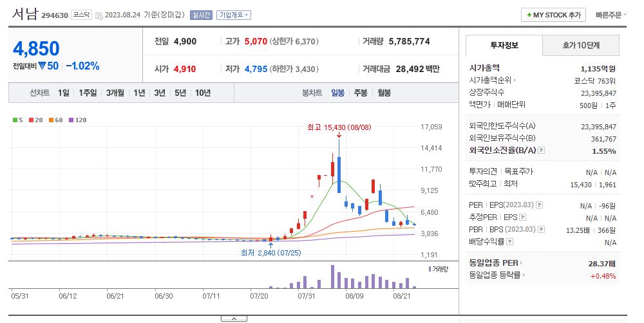Click the tallest volume bar in chart

(332, 277)
